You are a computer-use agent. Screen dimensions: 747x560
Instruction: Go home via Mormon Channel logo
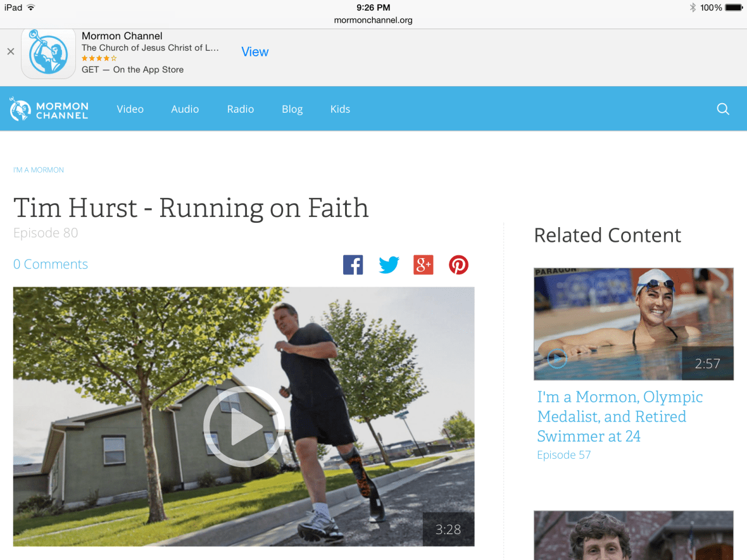[49, 109]
